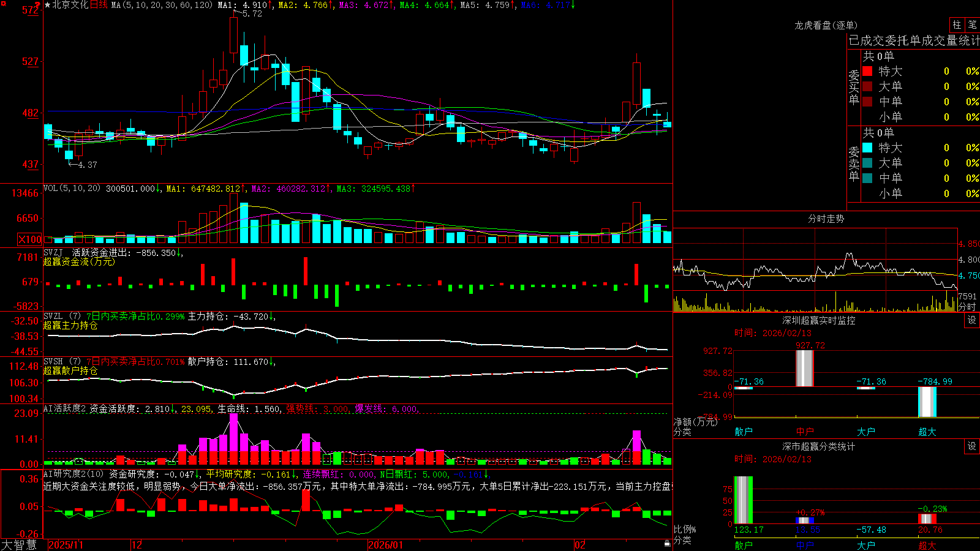Viewport: 980px width, 551px height.
Task: Click the lock icon at the chart's bottom right
Action: click(x=667, y=543)
